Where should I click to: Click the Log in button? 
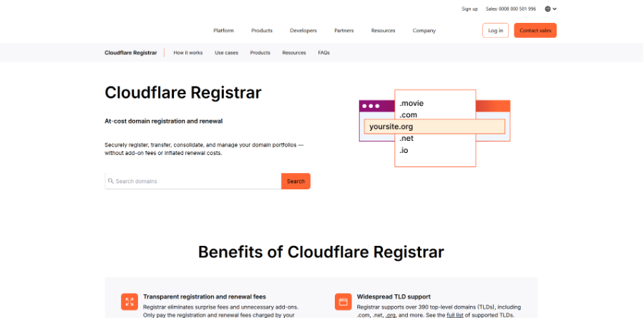click(x=495, y=30)
